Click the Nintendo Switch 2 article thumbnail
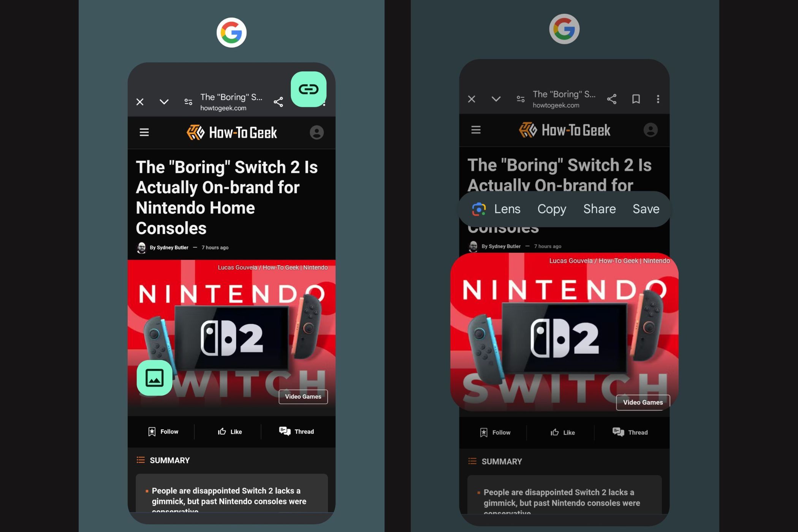798x532 pixels. coord(231,336)
